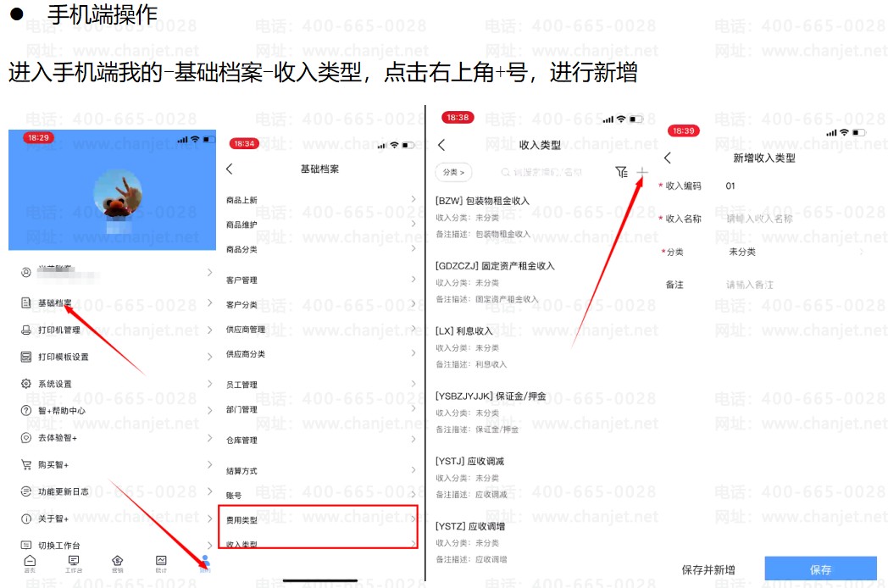Focus the 收入类型 search box
The width and height of the screenshot is (888, 588).
[x=541, y=172]
